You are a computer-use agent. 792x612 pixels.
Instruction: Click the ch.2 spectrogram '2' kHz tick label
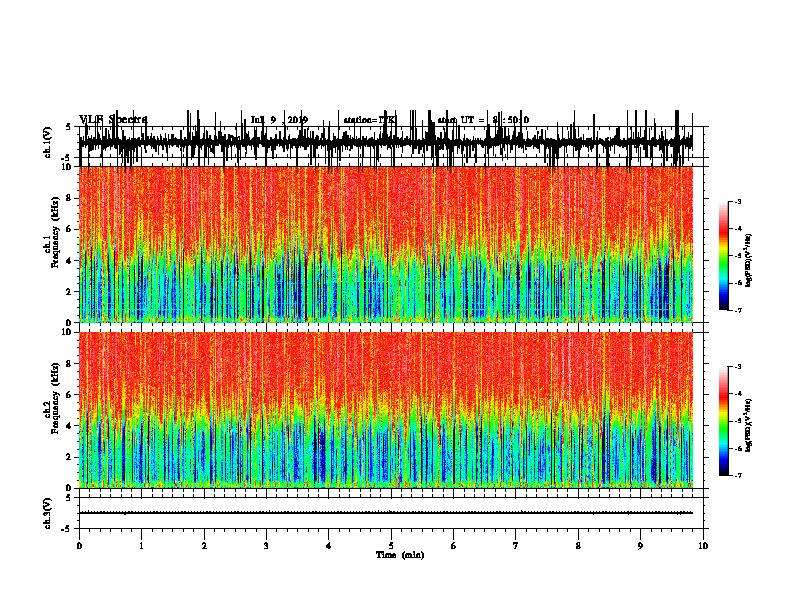pos(70,457)
